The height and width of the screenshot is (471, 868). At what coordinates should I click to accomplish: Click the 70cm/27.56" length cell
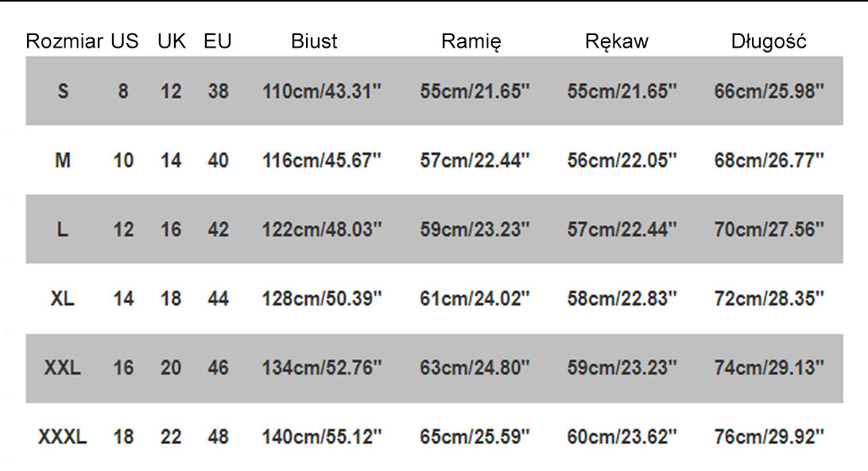[769, 230]
